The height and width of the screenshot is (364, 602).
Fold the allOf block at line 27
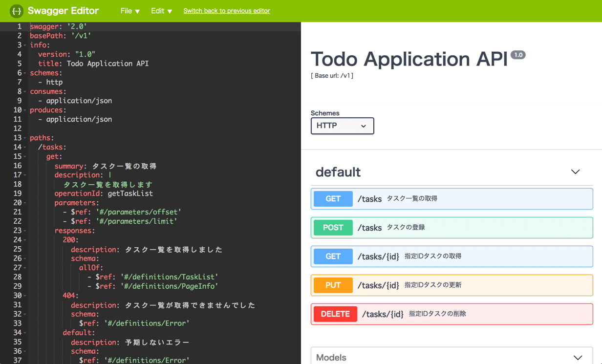(25, 268)
